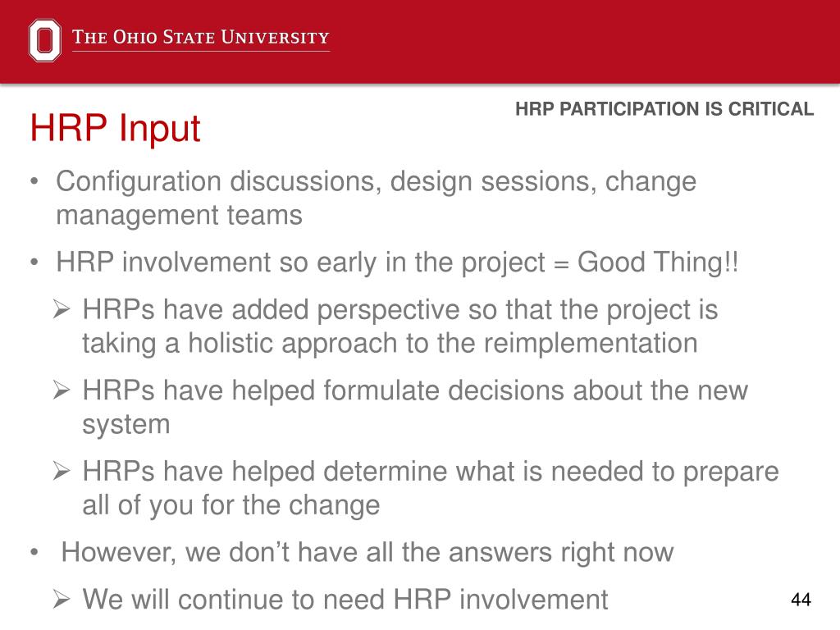The height and width of the screenshot is (630, 840).
Task: Click the red header banner background
Action: (536, 41)
